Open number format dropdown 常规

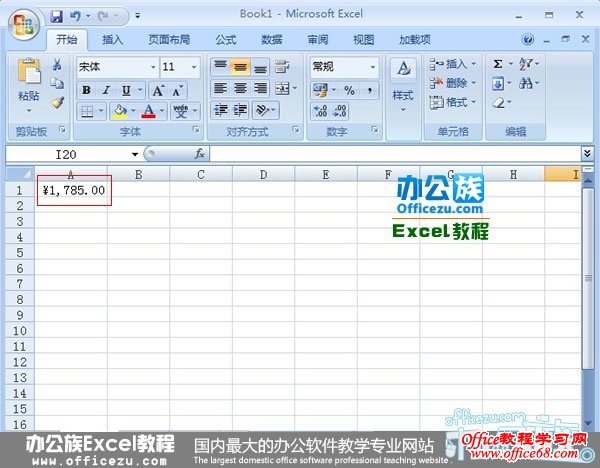point(373,67)
